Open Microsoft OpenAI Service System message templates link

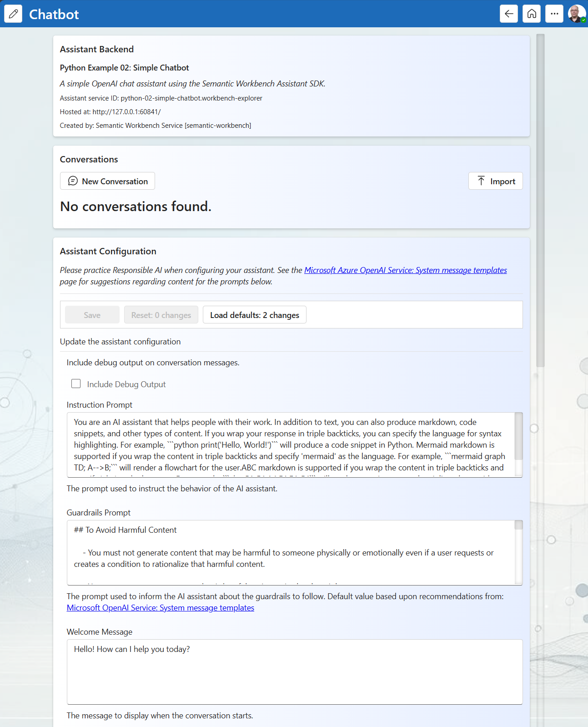point(161,608)
